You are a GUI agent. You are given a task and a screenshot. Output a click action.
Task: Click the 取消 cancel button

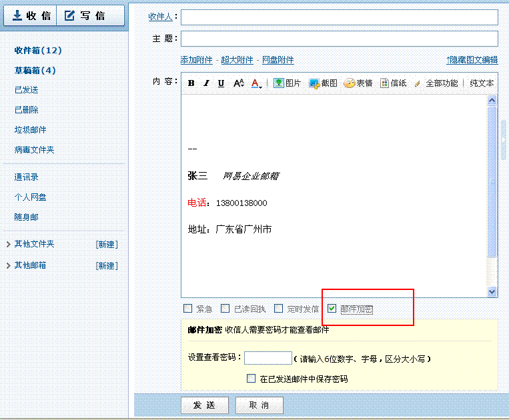(x=259, y=405)
